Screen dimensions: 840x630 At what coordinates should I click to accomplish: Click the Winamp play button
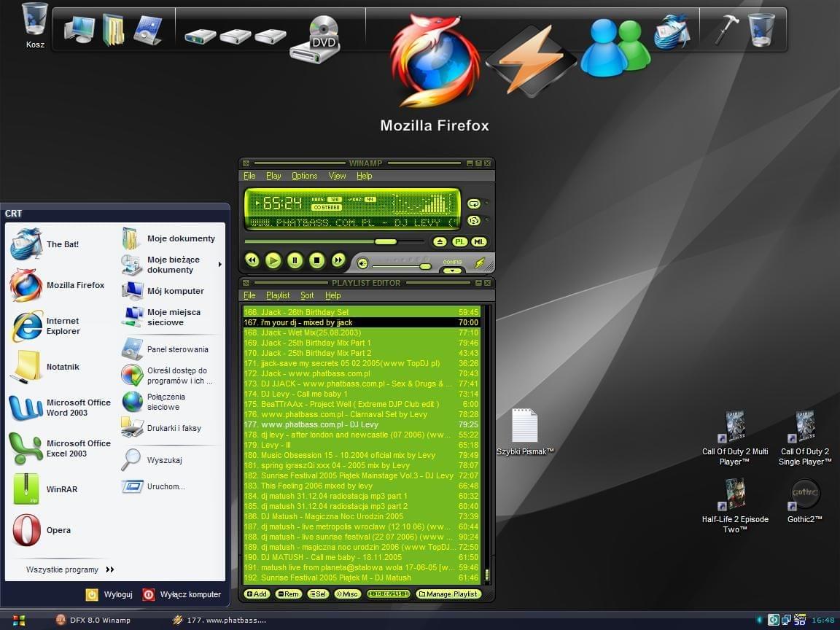[x=273, y=261]
